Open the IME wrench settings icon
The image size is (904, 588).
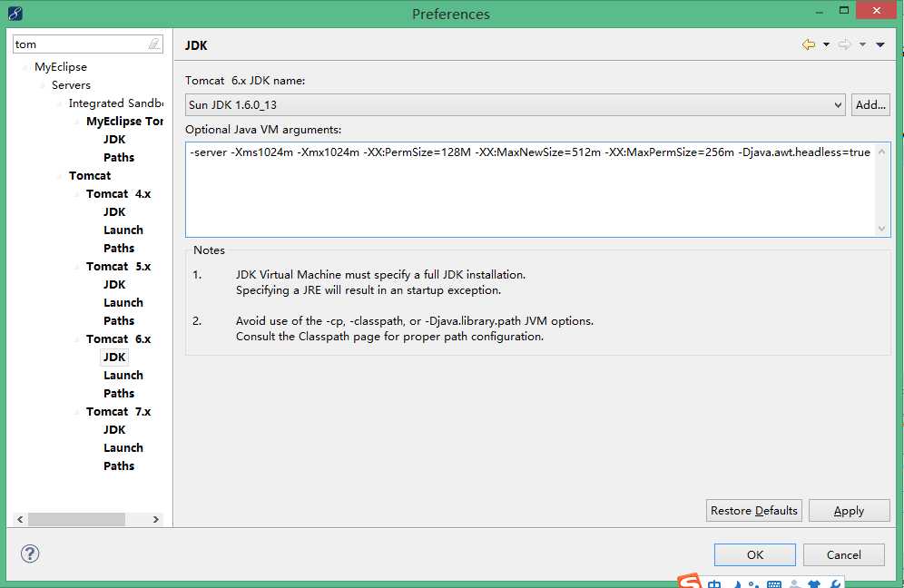coord(835,584)
